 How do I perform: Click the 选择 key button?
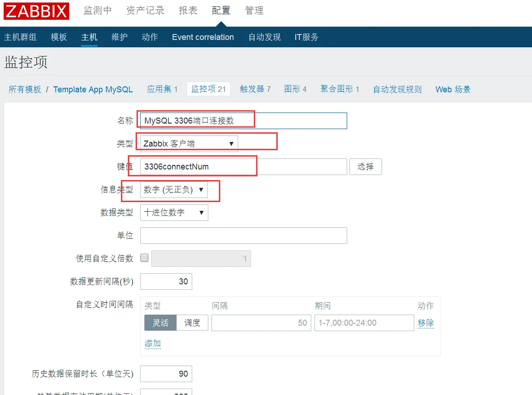(366, 166)
